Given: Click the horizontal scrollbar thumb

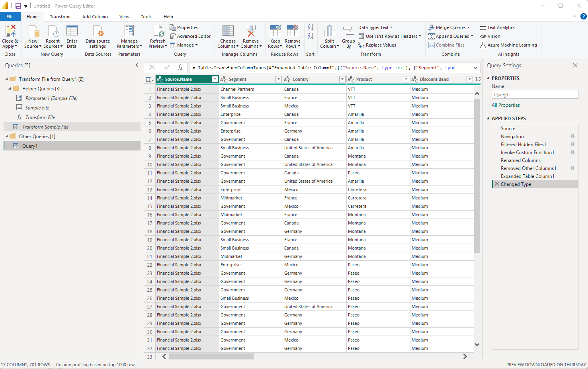Looking at the screenshot, I should point(211,356).
